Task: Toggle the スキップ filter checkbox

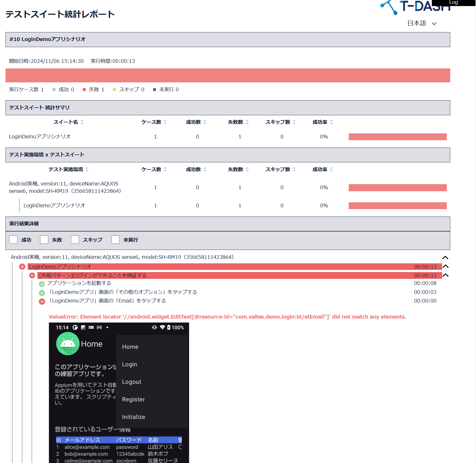Action: click(x=75, y=240)
